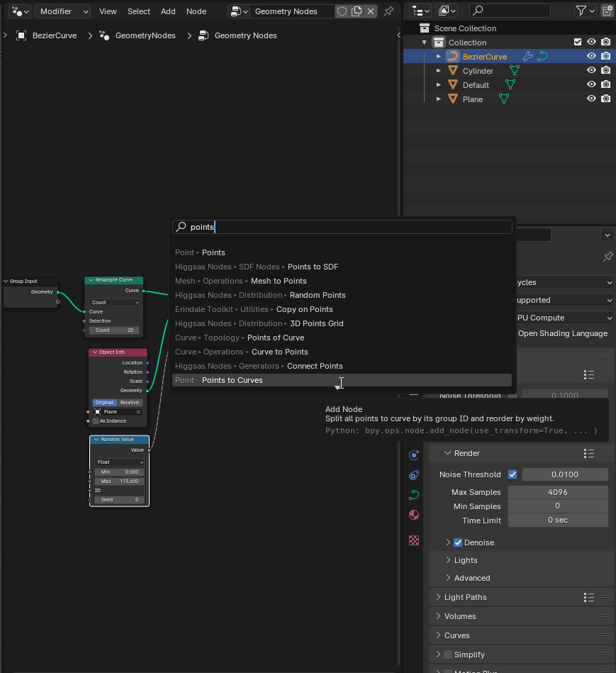Clear the Plane object from Object Info
The height and width of the screenshot is (673, 616).
click(x=138, y=412)
